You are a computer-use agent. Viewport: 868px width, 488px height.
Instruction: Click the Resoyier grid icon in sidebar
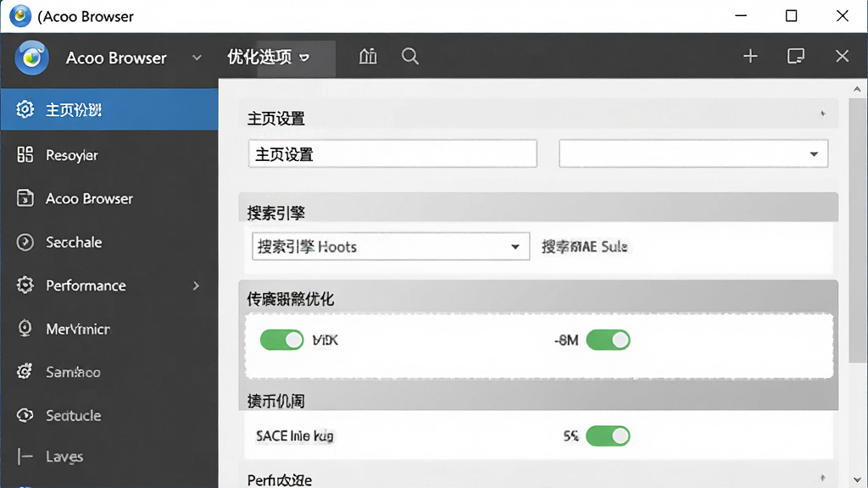click(25, 154)
